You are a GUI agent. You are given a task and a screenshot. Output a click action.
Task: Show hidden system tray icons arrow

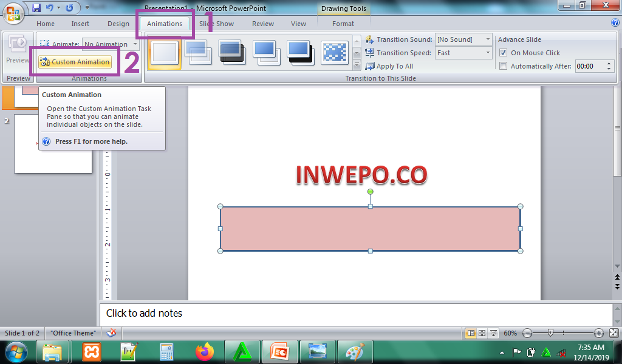pos(502,352)
